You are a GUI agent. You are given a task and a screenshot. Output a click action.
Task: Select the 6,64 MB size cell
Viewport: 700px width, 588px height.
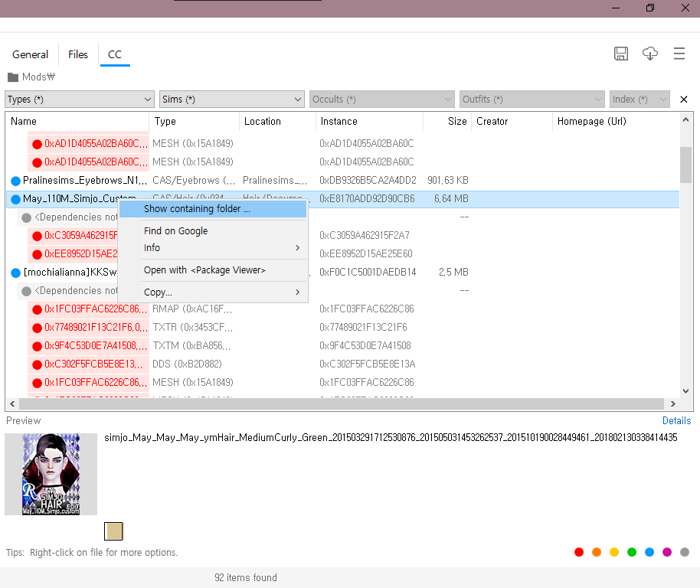451,198
